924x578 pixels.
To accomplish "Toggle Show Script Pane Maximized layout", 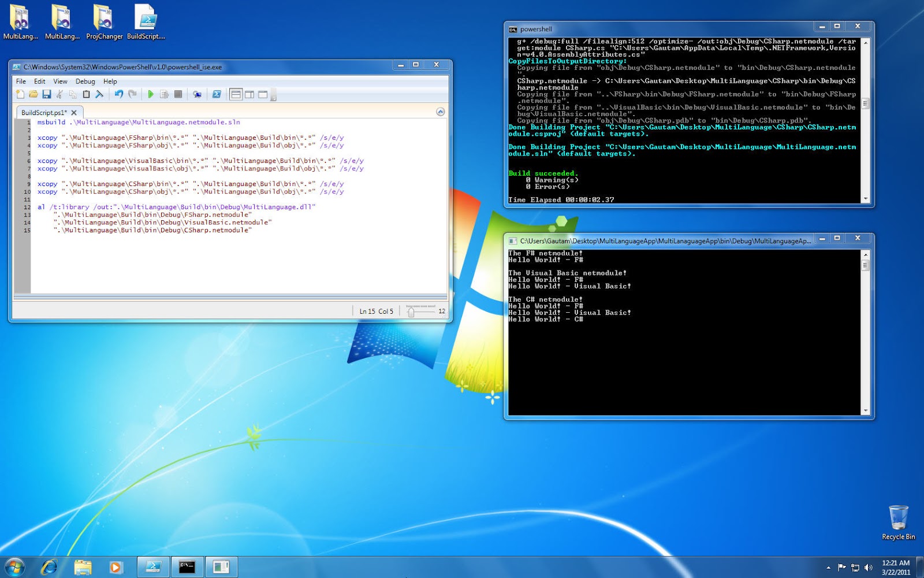I will pyautogui.click(x=264, y=94).
